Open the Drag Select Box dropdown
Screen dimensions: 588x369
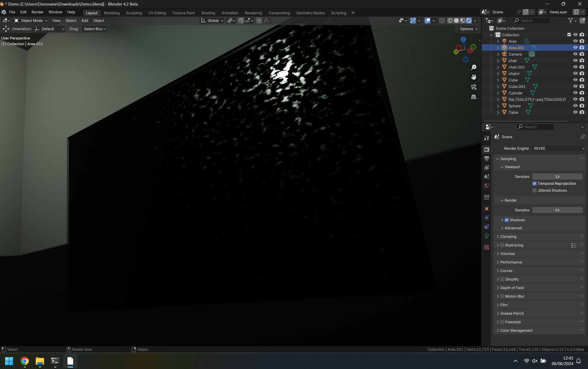pyautogui.click(x=94, y=29)
